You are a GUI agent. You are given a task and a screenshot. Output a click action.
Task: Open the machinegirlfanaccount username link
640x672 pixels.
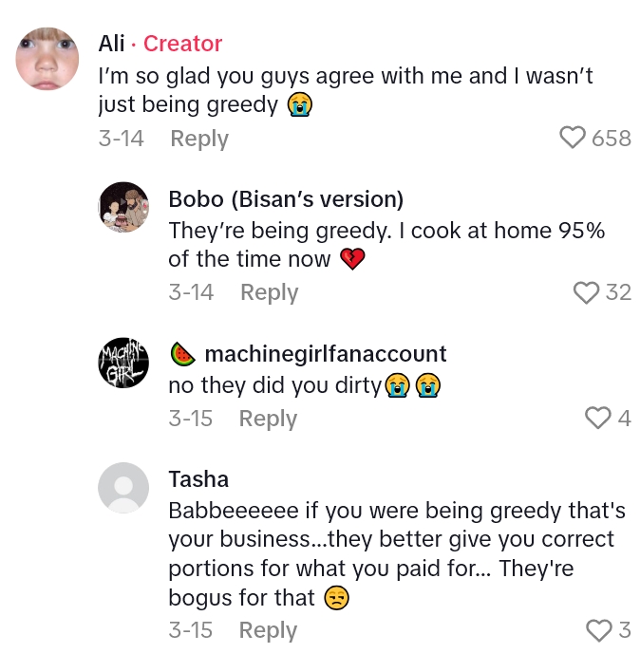(326, 354)
